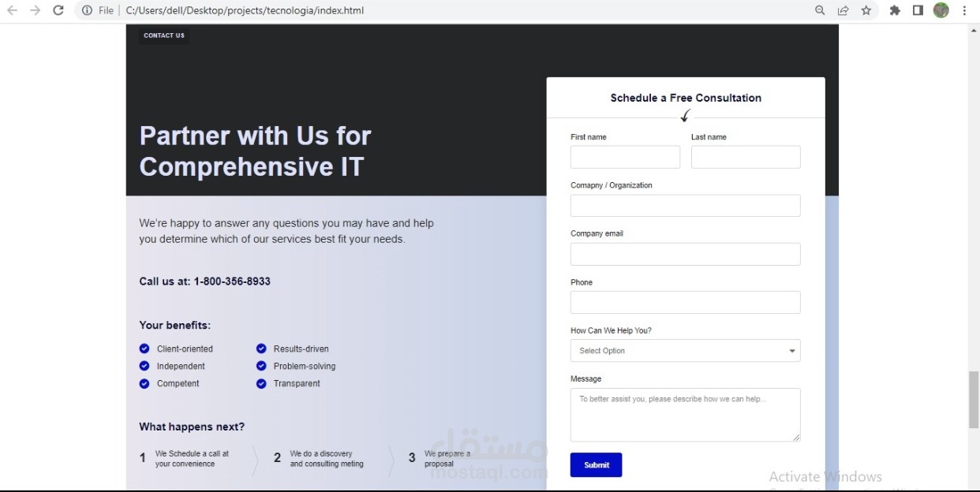Expand the Select Option dropdown
980x492 pixels.
[x=685, y=351]
